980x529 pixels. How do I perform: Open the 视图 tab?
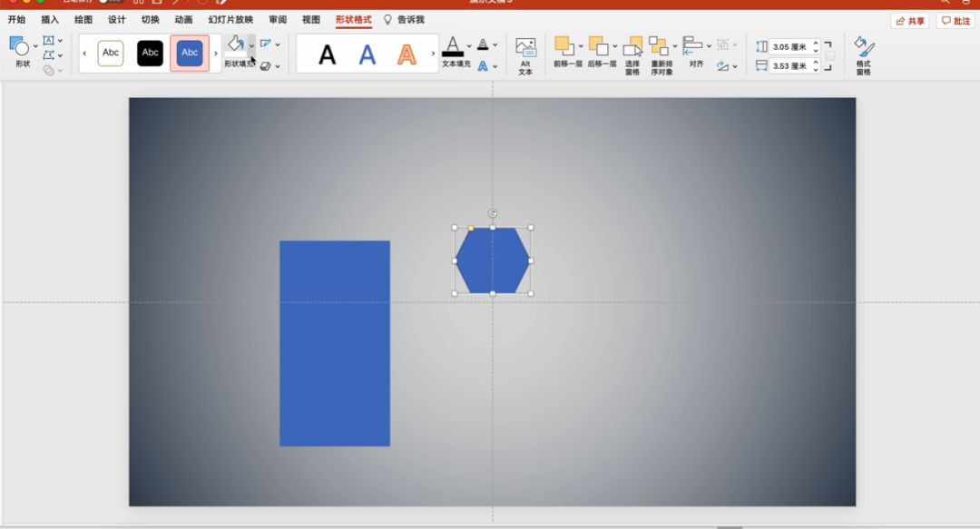click(x=311, y=20)
